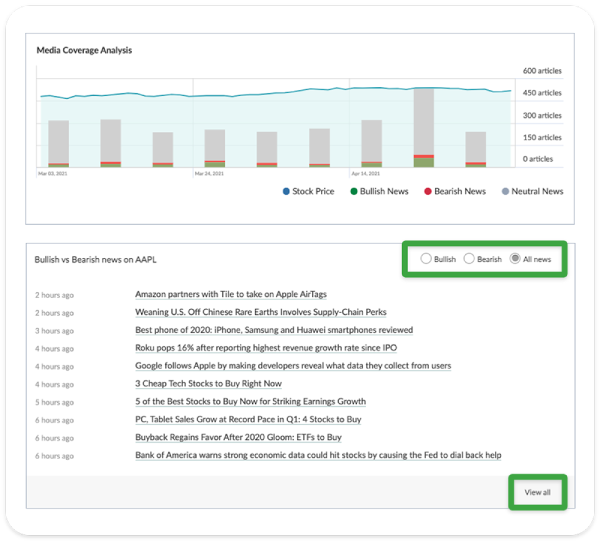Open 5 of the Best Stocks article

pyautogui.click(x=250, y=401)
